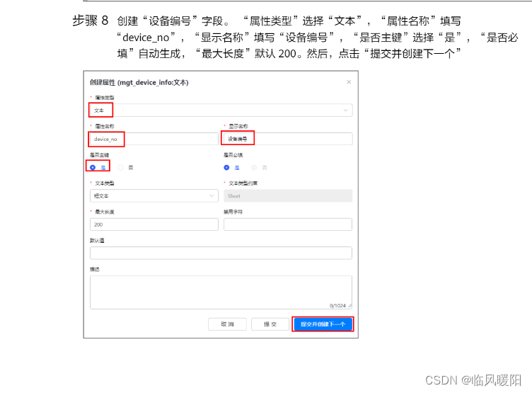Screen dimensions: 532x393
Task: Click the 禁用字符 label
Action: [x=233, y=212]
